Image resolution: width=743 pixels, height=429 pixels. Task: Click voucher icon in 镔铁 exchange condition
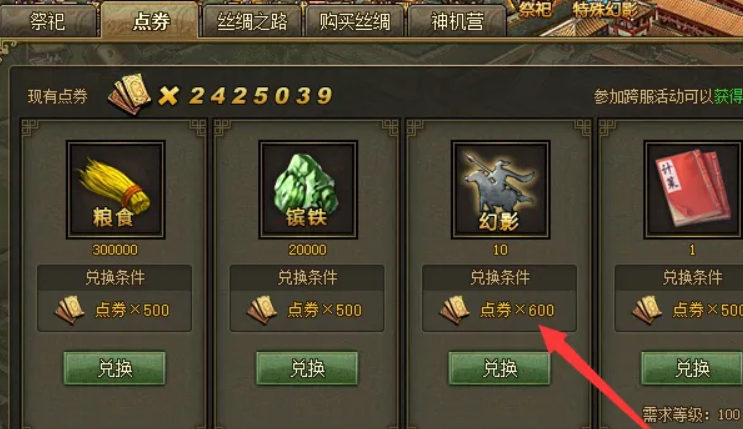pos(263,310)
